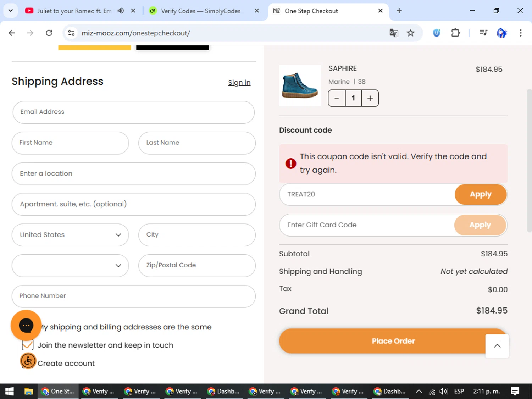Image resolution: width=532 pixels, height=399 pixels.
Task: Focus the Email Address field
Action: pyautogui.click(x=134, y=112)
